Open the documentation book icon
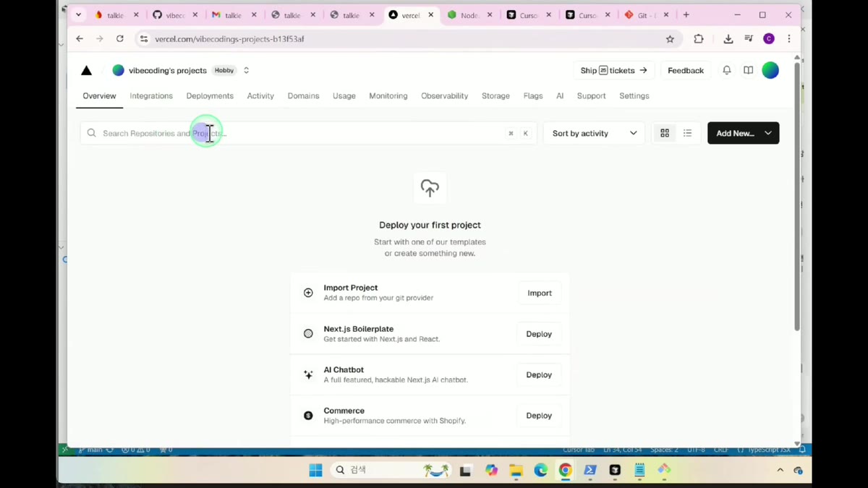Screen dimensions: 868x488 [749, 70]
